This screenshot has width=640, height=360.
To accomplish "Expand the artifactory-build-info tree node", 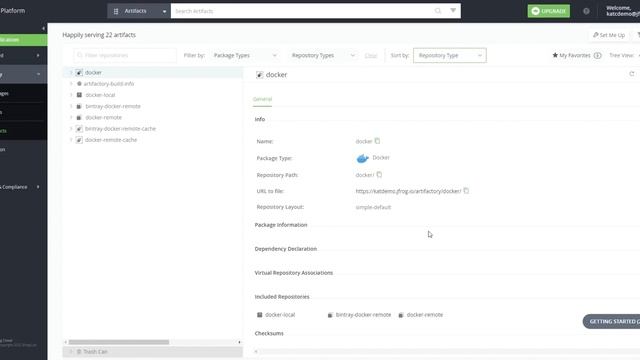I will click(x=71, y=84).
